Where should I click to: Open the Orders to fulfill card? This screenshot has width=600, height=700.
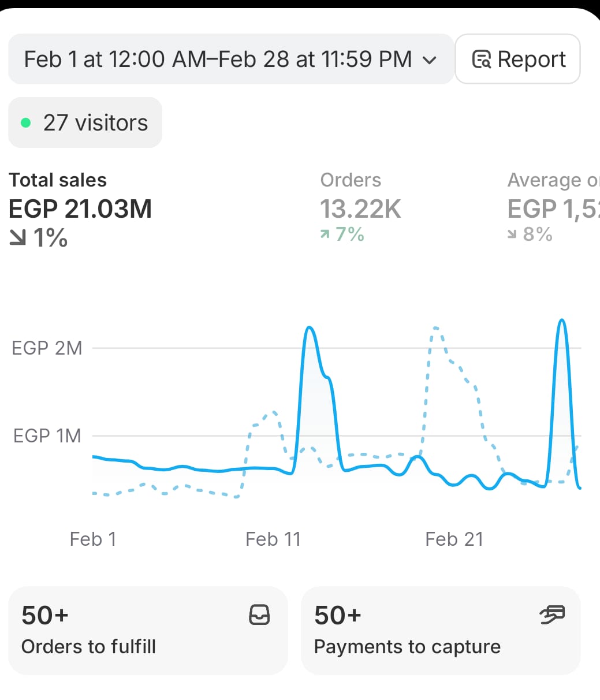147,631
